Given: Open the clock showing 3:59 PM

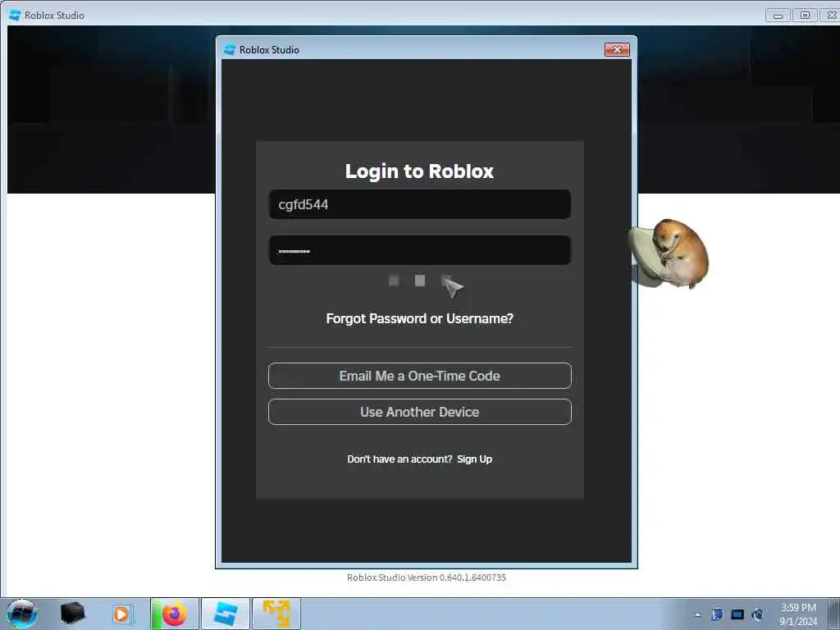Looking at the screenshot, I should click(798, 614).
